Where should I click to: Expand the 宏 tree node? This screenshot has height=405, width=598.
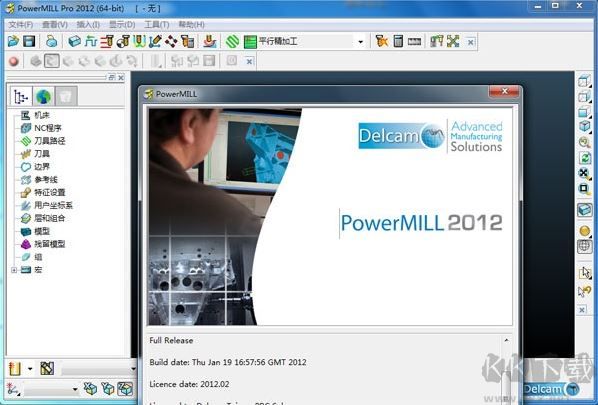(x=14, y=270)
